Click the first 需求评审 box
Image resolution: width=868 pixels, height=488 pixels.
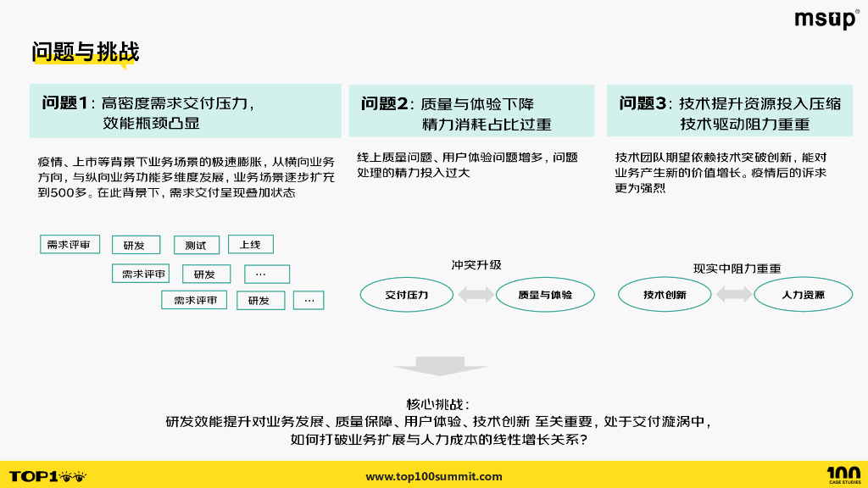(70, 244)
